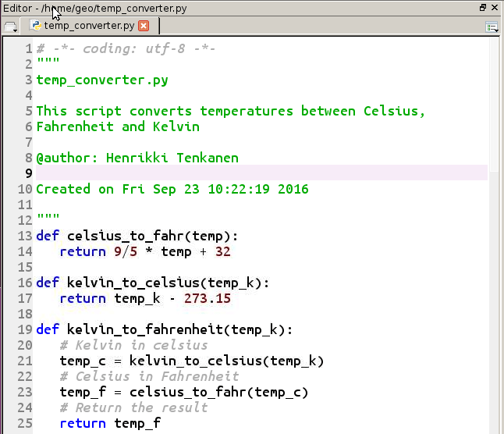The width and height of the screenshot is (504, 434).
Task: Click 'This script converts temperatures' line
Action: tap(230, 112)
